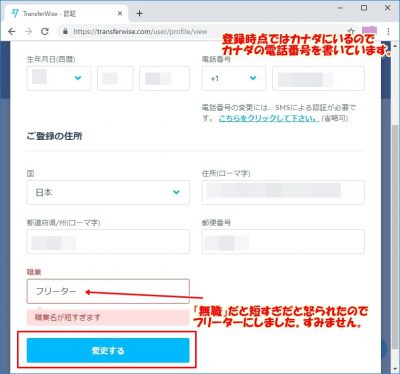Click the birth day field

(x=164, y=78)
